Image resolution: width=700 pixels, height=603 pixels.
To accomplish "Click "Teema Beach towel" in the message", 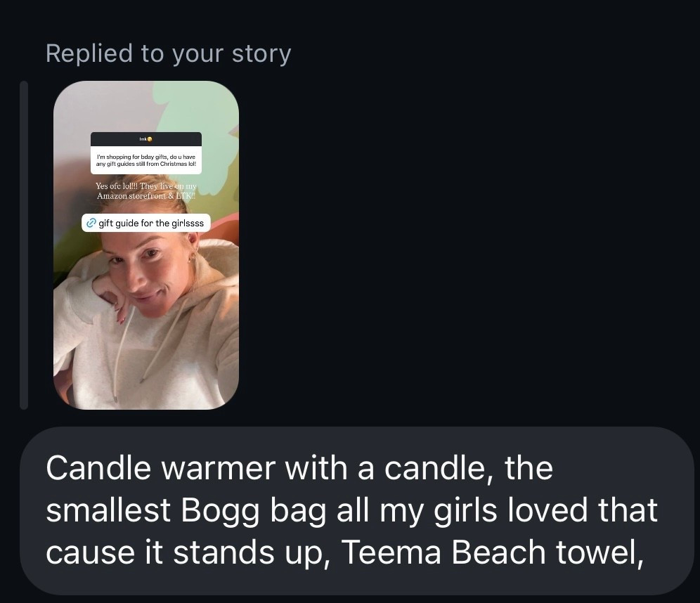I will coord(493,553).
